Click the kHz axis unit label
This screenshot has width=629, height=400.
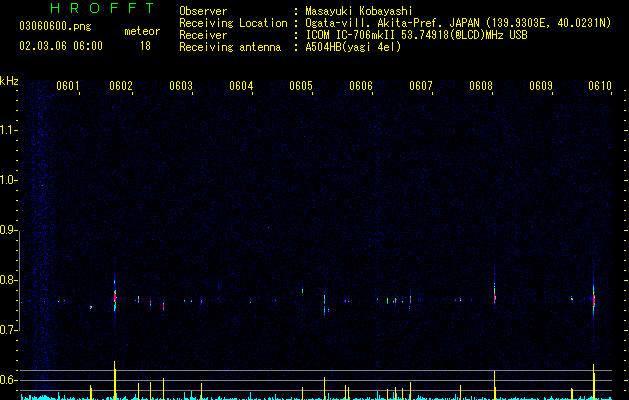[9, 81]
